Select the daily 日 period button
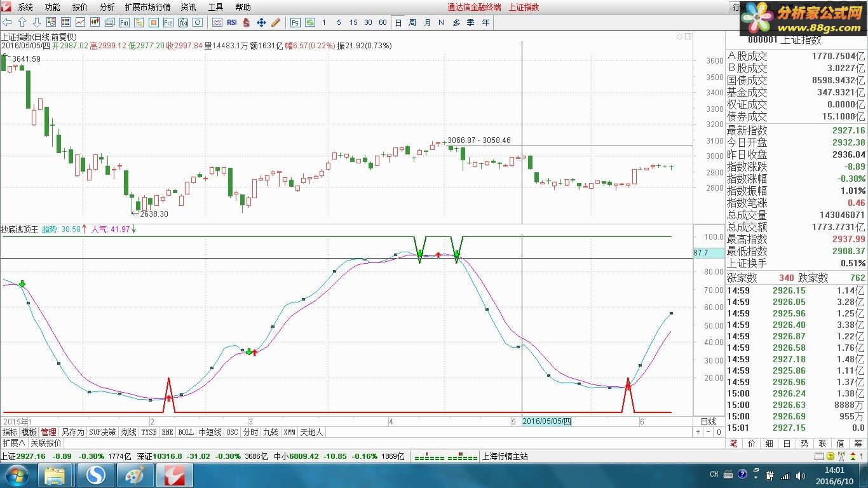This screenshot has width=868, height=488. tap(398, 22)
